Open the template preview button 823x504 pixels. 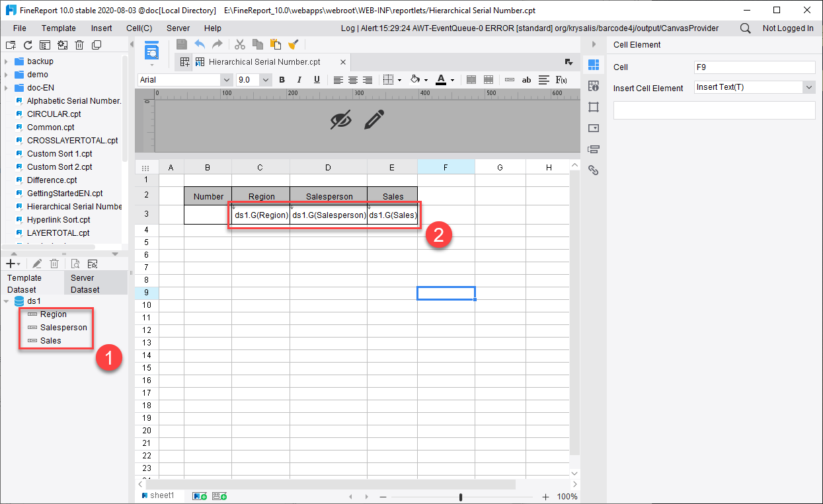(x=152, y=50)
